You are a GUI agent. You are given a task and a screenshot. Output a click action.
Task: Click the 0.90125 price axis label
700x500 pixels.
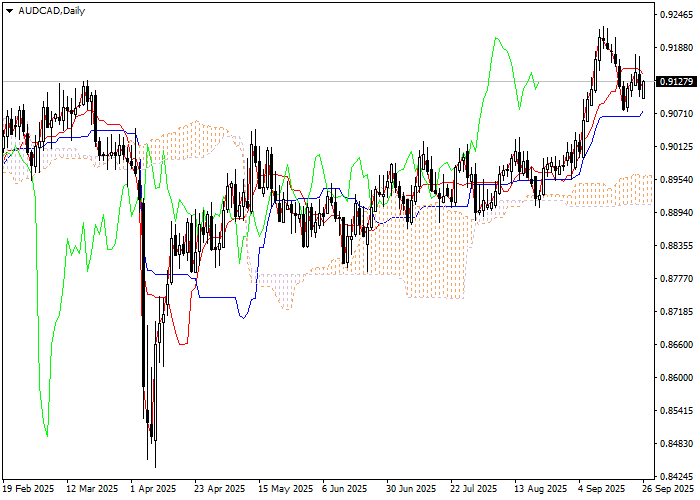(x=676, y=147)
